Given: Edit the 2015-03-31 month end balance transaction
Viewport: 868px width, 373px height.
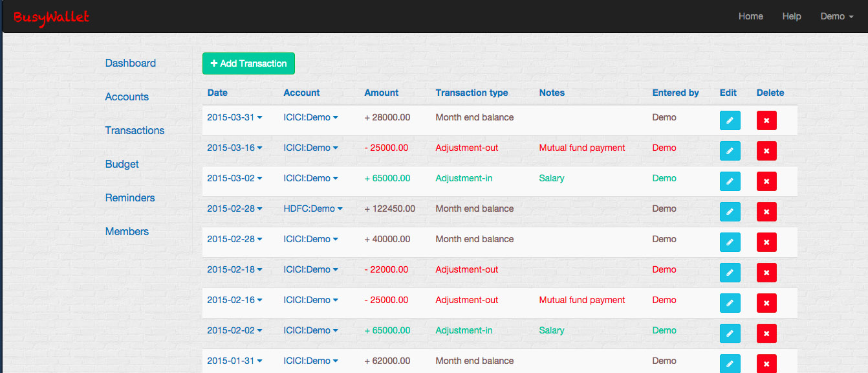Looking at the screenshot, I should [730, 120].
